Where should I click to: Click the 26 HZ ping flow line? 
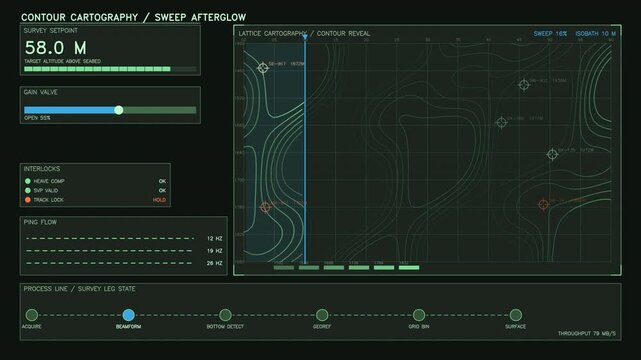coord(110,263)
